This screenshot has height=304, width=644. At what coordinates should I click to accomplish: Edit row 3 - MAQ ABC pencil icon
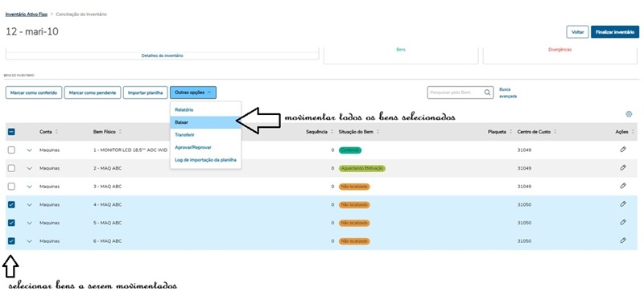pyautogui.click(x=622, y=186)
